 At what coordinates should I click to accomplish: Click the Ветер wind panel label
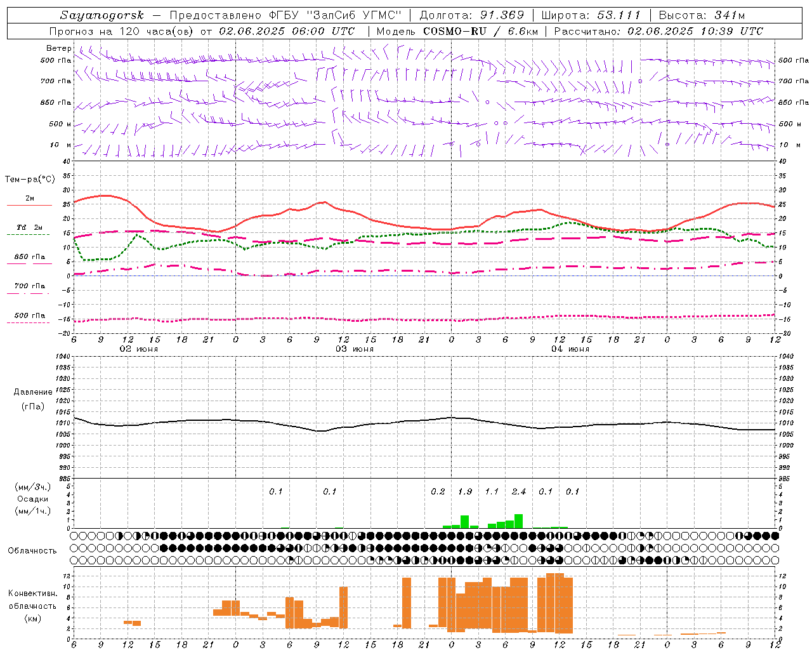click(58, 48)
